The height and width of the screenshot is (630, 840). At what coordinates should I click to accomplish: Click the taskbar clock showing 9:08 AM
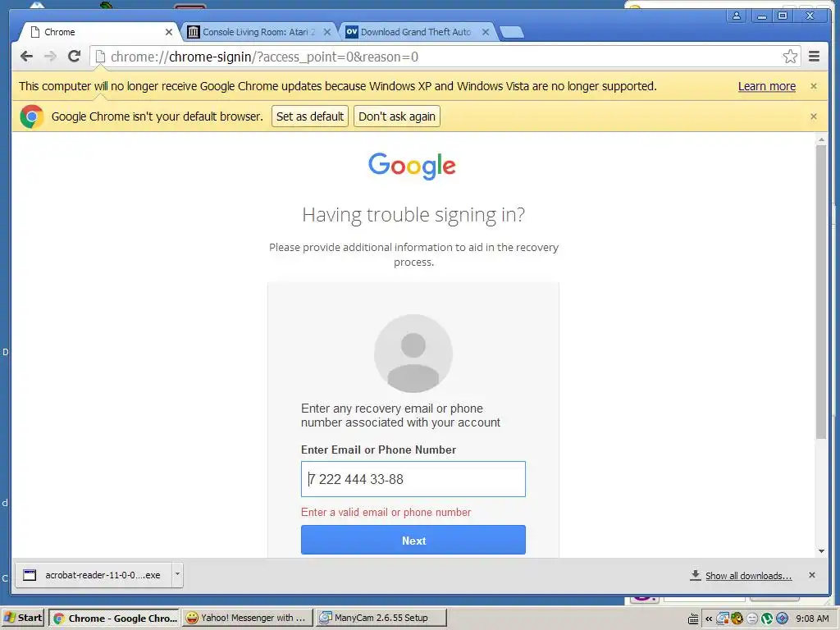(812, 619)
